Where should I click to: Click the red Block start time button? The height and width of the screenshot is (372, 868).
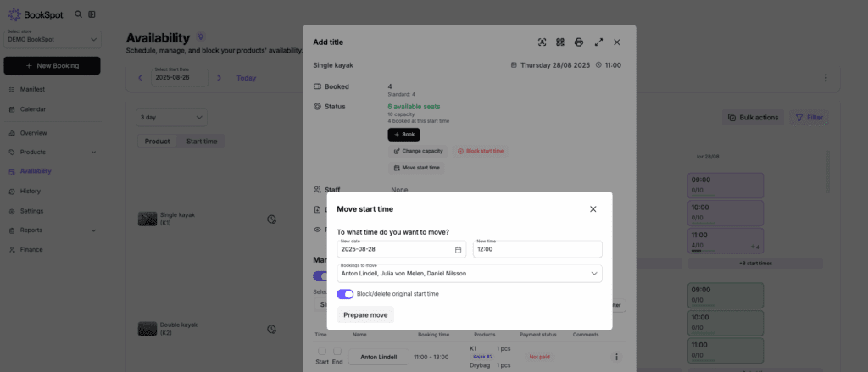coord(480,151)
